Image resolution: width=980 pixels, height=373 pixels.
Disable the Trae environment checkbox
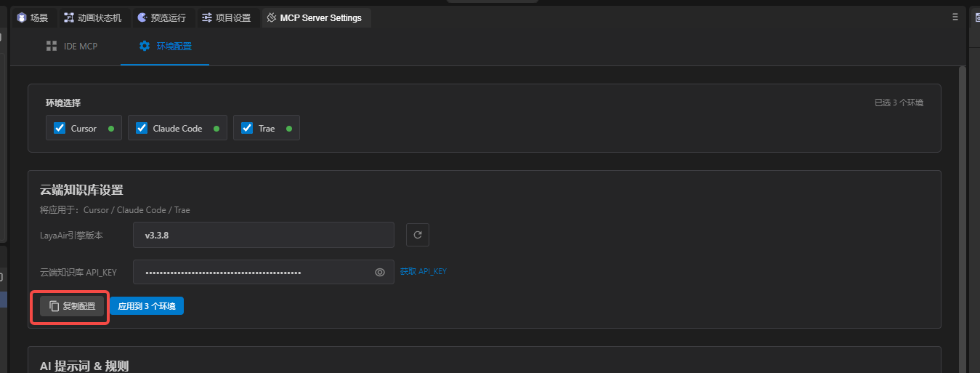point(247,128)
